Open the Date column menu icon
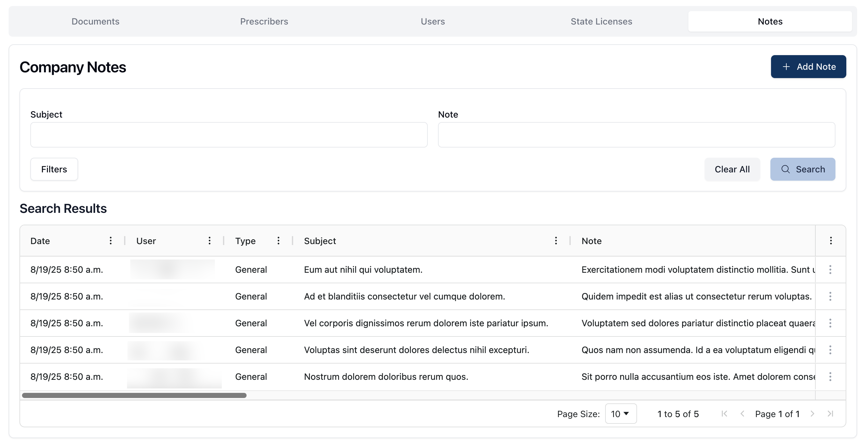 (110, 241)
